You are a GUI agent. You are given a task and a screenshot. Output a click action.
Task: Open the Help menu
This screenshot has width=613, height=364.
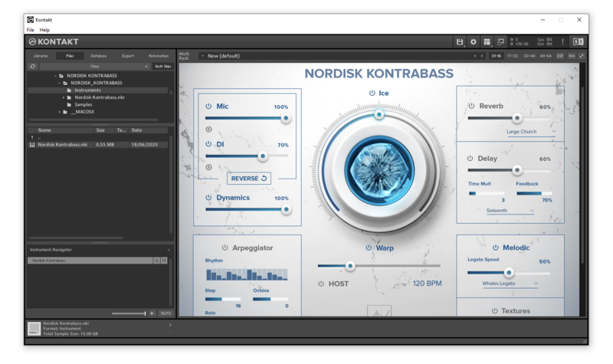[x=44, y=30]
